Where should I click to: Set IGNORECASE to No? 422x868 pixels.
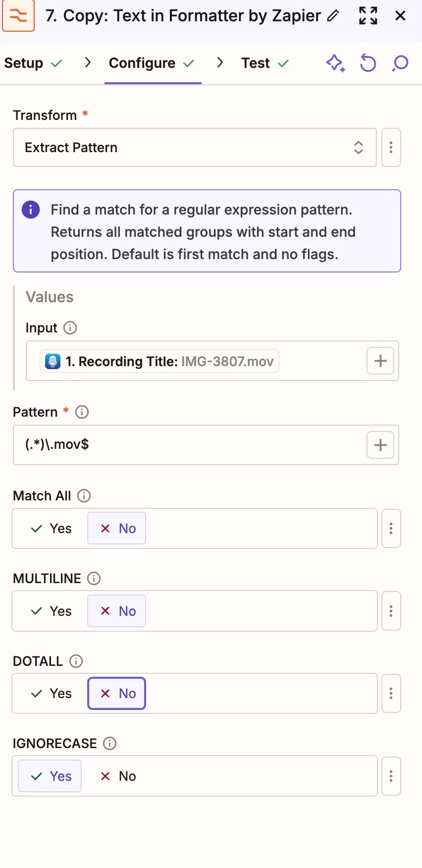(x=117, y=776)
